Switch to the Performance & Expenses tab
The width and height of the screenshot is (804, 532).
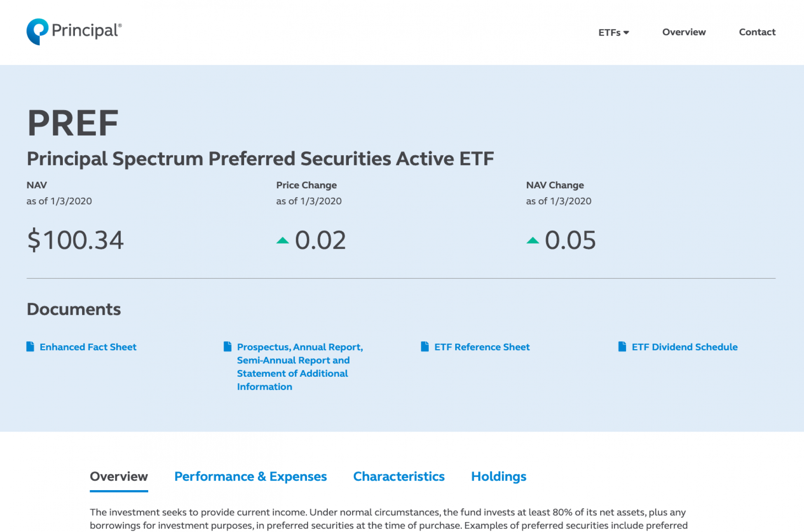point(250,476)
